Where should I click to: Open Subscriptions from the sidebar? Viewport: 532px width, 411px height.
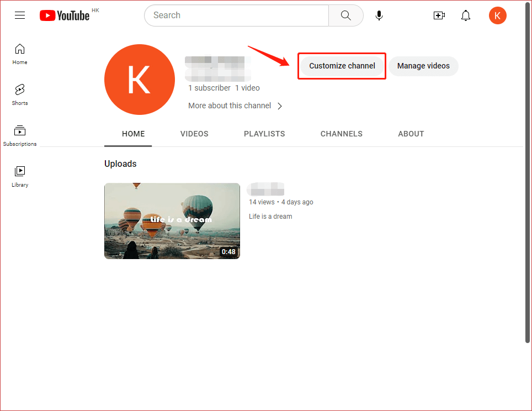pos(19,134)
